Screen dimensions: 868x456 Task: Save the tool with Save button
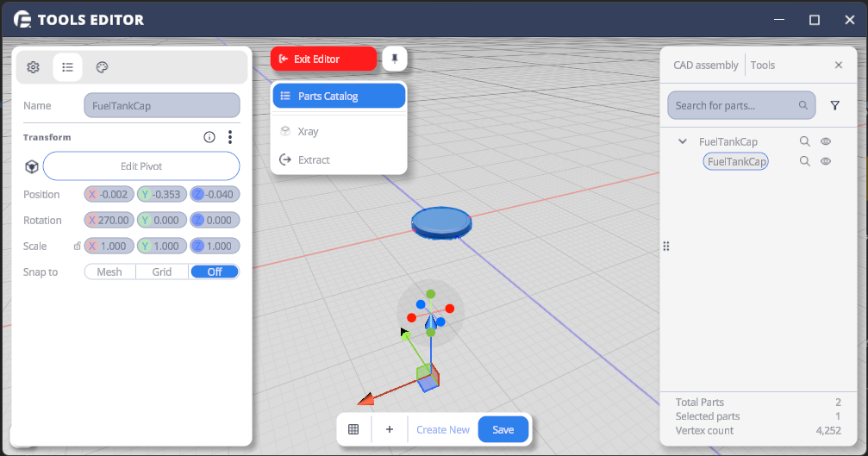tap(503, 429)
